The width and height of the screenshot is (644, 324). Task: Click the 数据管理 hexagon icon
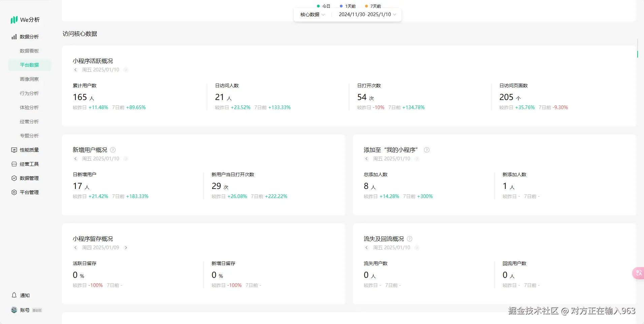(14, 178)
